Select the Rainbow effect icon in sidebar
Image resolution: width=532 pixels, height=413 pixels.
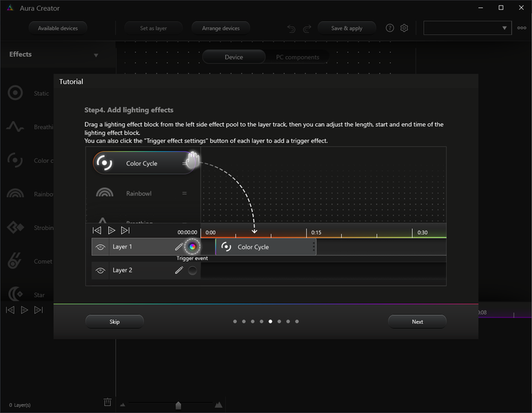coord(15,193)
